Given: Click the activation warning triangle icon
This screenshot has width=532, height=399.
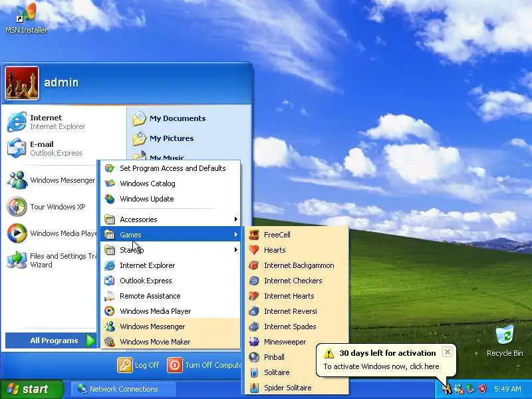Looking at the screenshot, I should coord(329,354).
